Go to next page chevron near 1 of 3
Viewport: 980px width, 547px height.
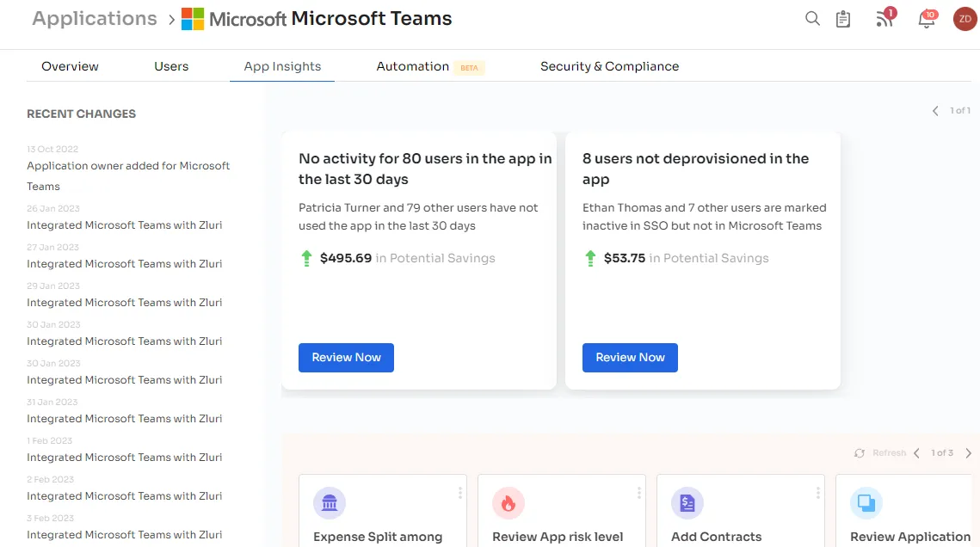coord(968,453)
